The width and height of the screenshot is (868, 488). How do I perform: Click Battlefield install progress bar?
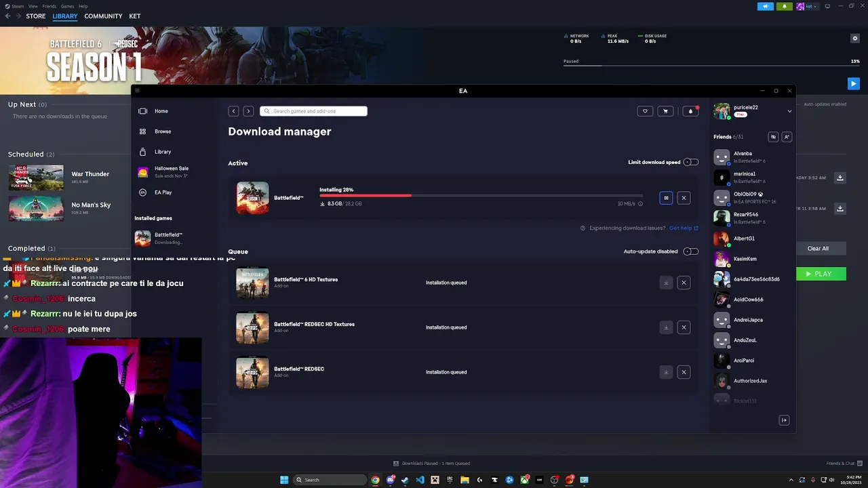481,196
